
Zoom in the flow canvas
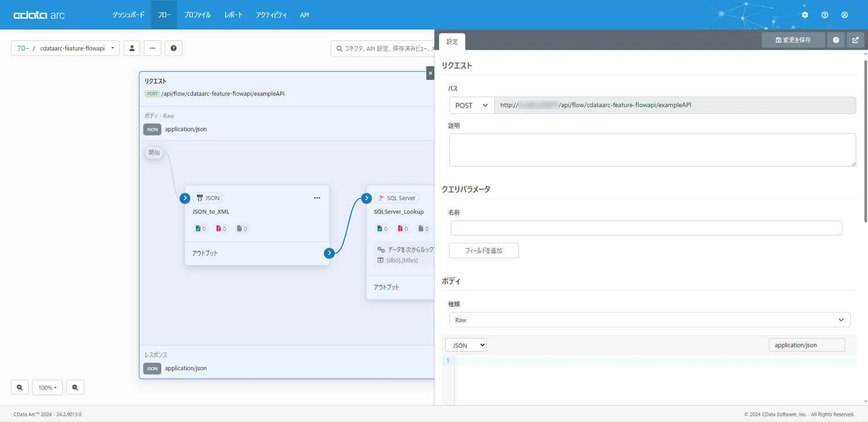(20, 388)
